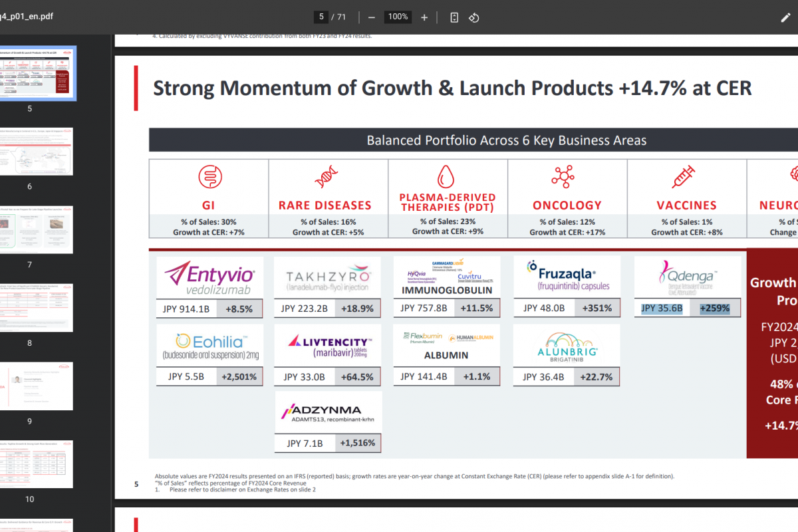Screen dimensions: 798x532
Task: Click the Plasma-Derived Therapies droplet icon
Action: pos(446,176)
